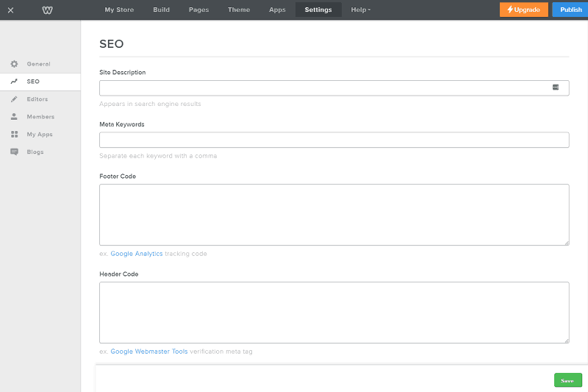588x392 pixels.
Task: Focus the Meta Keywords input field
Action: (x=334, y=140)
